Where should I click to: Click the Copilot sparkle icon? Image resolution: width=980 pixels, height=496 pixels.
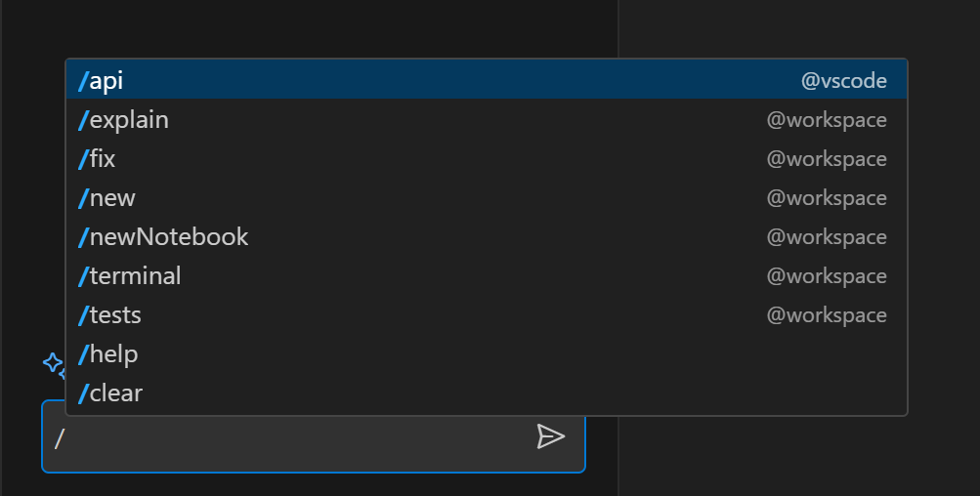coord(54,364)
